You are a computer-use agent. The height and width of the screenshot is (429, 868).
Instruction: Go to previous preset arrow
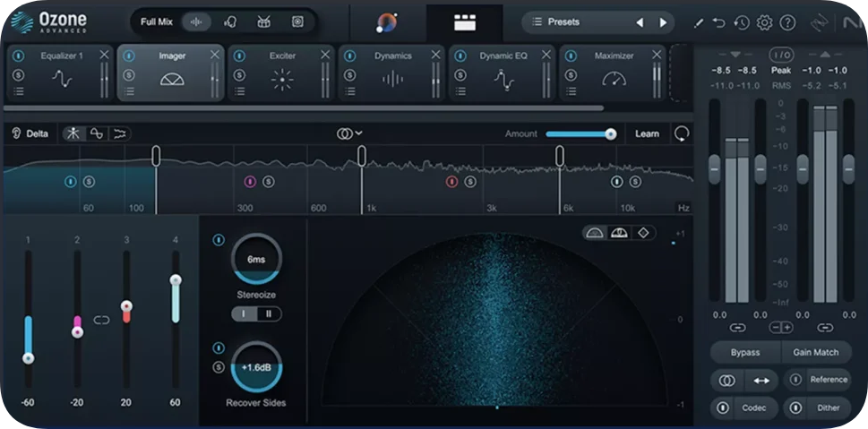click(640, 22)
